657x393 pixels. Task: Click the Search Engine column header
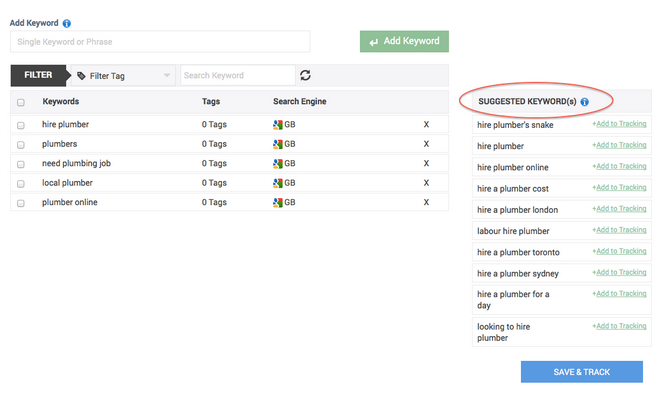300,101
